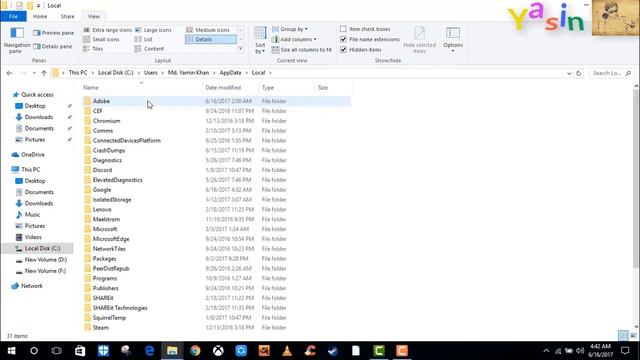Open folder Options

453,39
